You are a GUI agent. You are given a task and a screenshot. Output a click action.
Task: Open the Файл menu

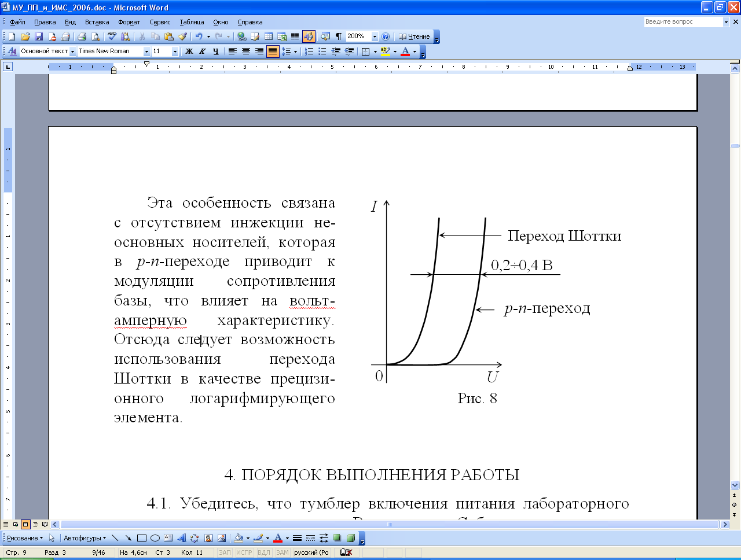pos(18,22)
